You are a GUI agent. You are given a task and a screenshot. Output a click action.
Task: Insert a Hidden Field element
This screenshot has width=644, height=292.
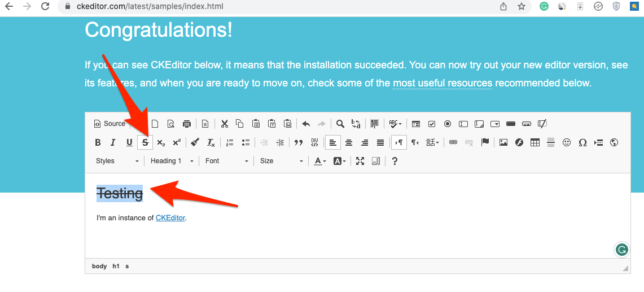[542, 123]
